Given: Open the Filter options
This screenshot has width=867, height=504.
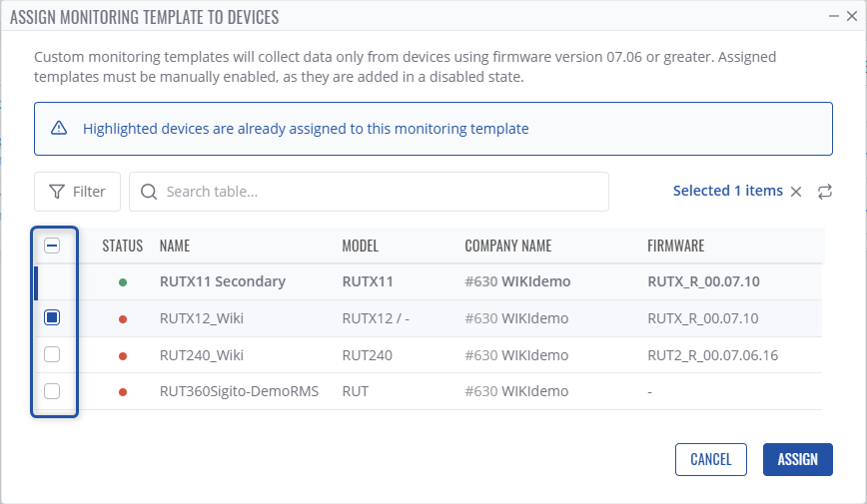Looking at the screenshot, I should tap(77, 192).
